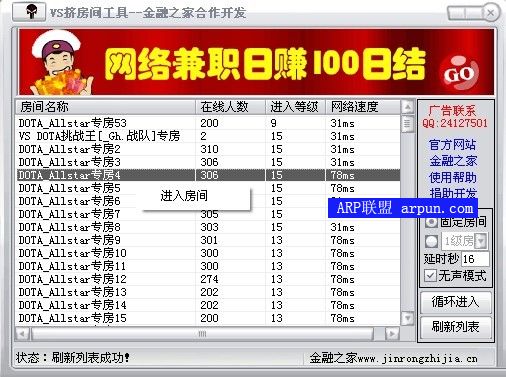Click the horizontal scrollbar thumb
Image resolution: width=506 pixels, height=377 pixels.
pos(202,334)
